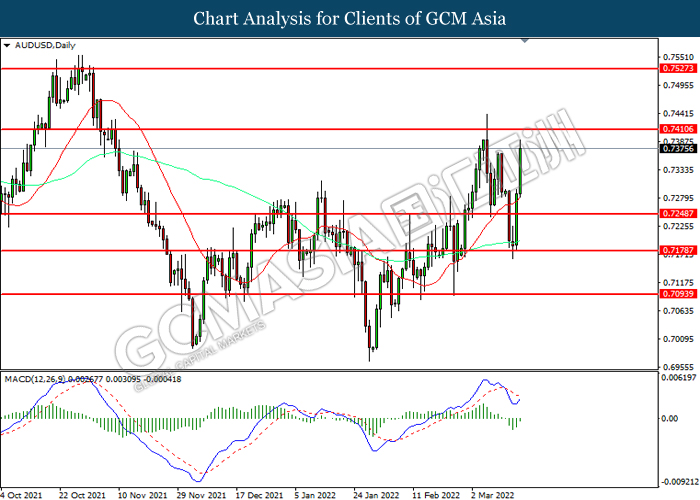Click the 0.70635 price scale value
The height and width of the screenshot is (500, 700).
coord(679,311)
